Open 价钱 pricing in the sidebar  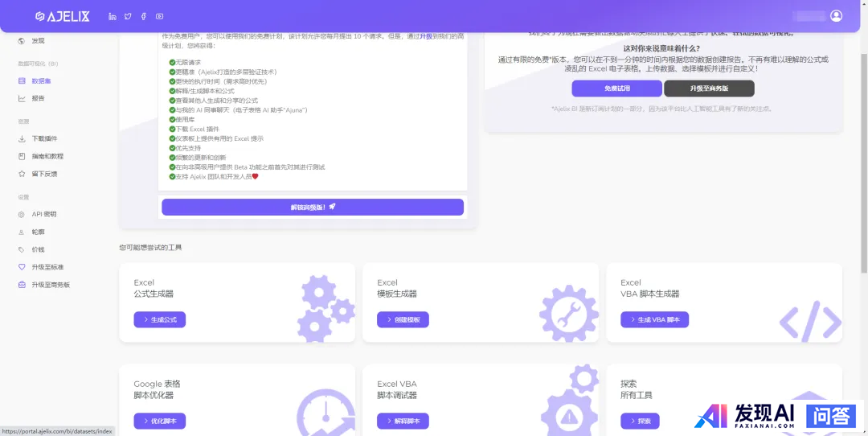point(38,249)
